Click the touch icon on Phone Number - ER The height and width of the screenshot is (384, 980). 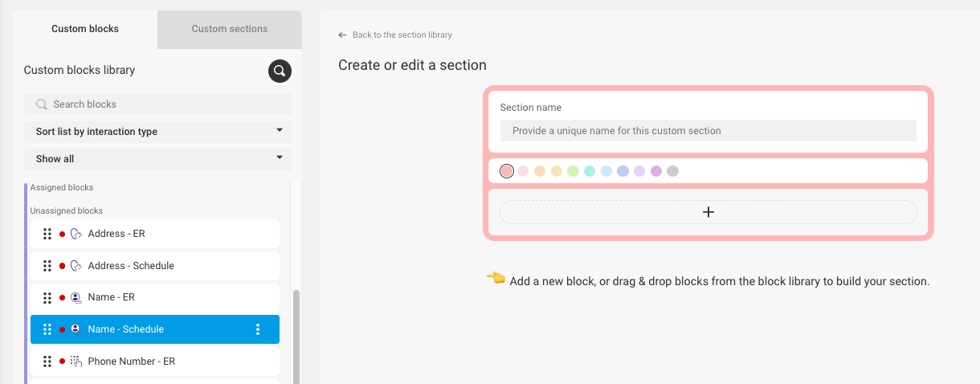point(76,362)
